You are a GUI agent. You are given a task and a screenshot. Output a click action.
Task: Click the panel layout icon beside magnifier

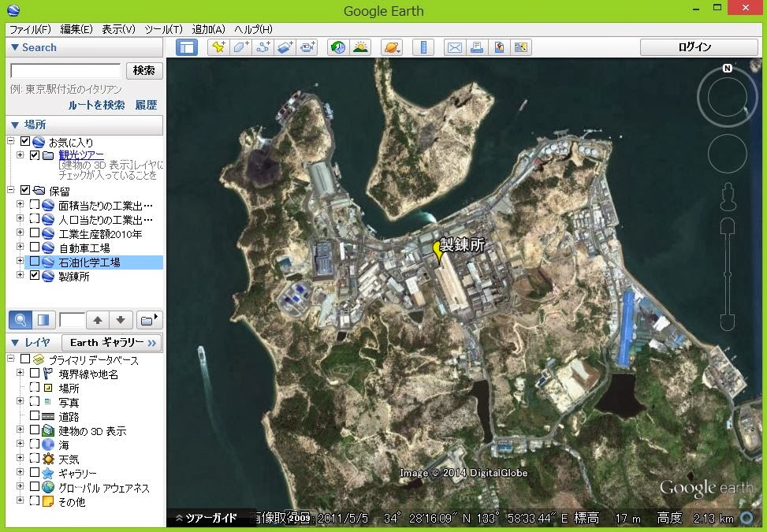point(43,320)
